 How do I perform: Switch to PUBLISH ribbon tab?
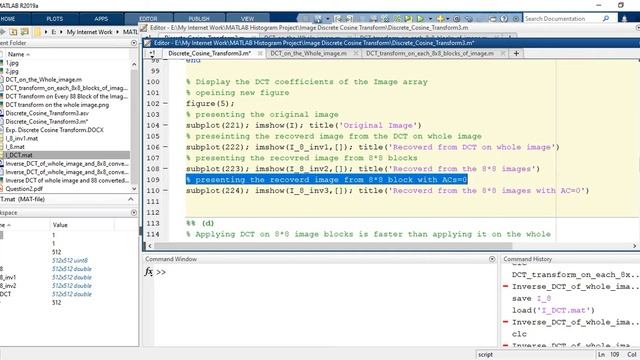[x=199, y=19]
